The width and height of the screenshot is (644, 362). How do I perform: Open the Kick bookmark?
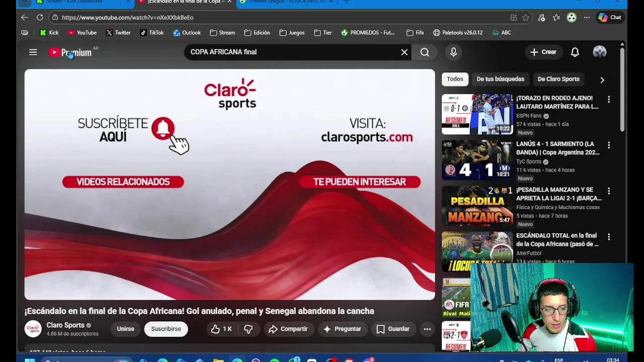click(x=49, y=33)
